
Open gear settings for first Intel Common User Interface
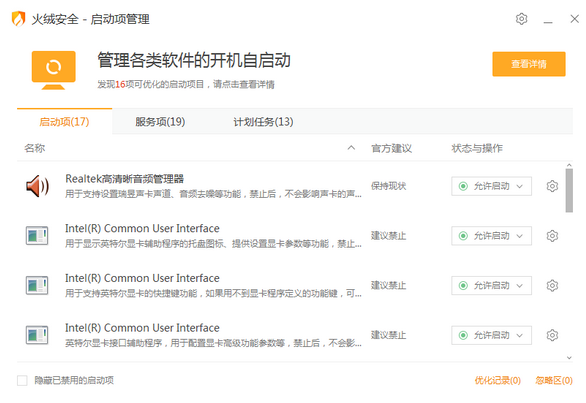coord(552,236)
